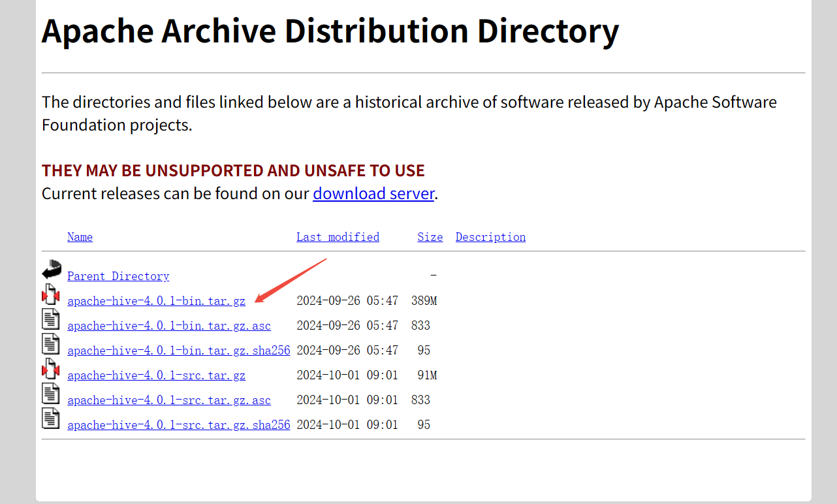The image size is (837, 504).
Task: Click the size 95 for bin.tar.gz.sha256
Action: [x=424, y=351]
